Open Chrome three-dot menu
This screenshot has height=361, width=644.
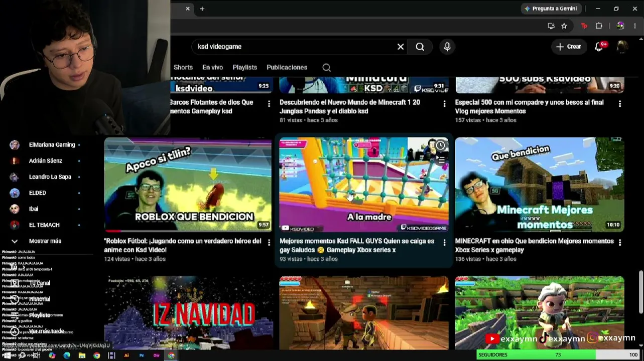635,26
